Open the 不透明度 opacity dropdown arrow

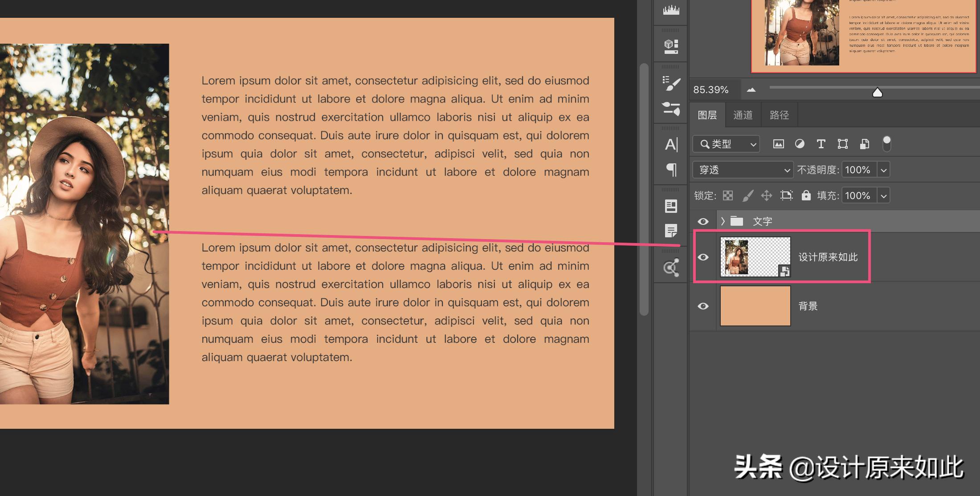click(884, 170)
